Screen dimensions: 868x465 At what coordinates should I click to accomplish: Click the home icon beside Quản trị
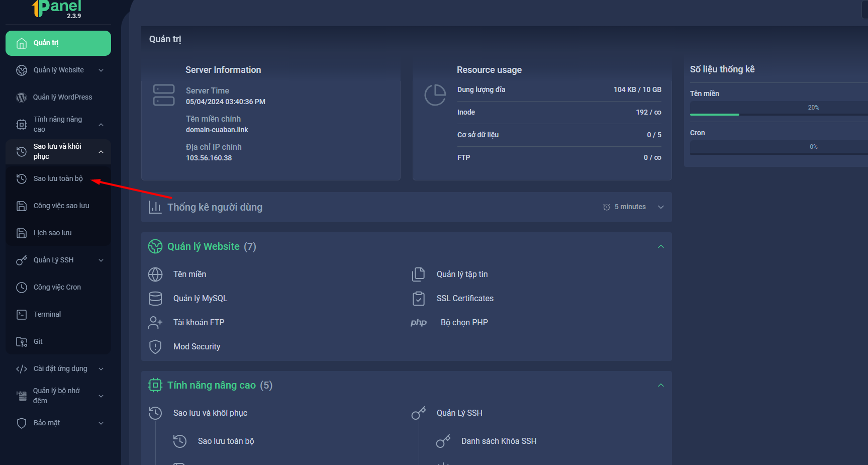tap(22, 43)
